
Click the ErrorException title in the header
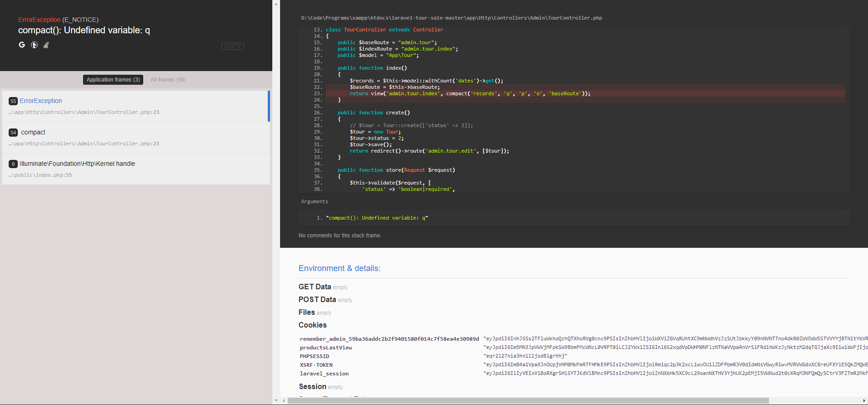39,20
